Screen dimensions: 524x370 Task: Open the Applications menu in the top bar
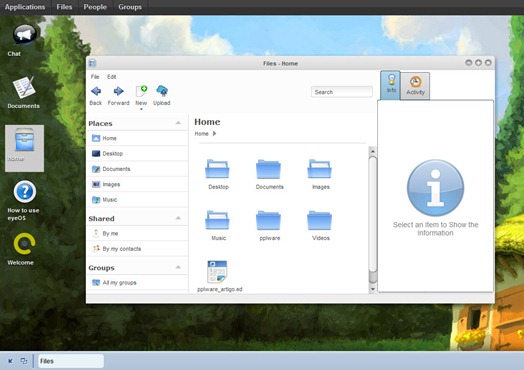[25, 7]
